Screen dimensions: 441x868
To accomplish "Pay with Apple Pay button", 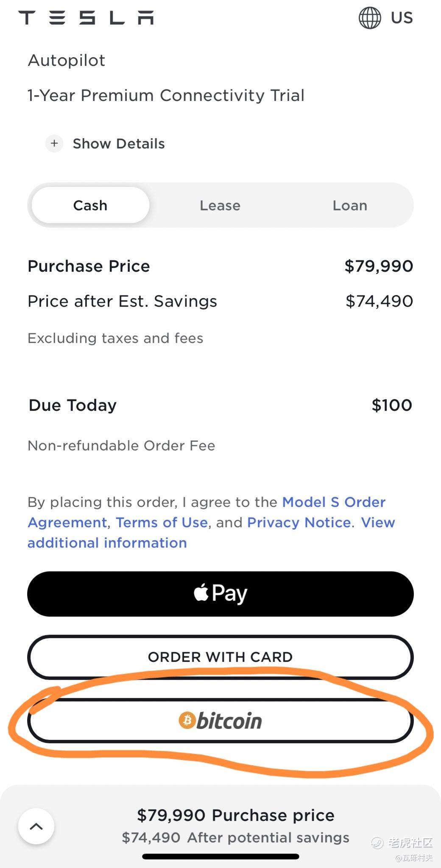I will pyautogui.click(x=220, y=594).
